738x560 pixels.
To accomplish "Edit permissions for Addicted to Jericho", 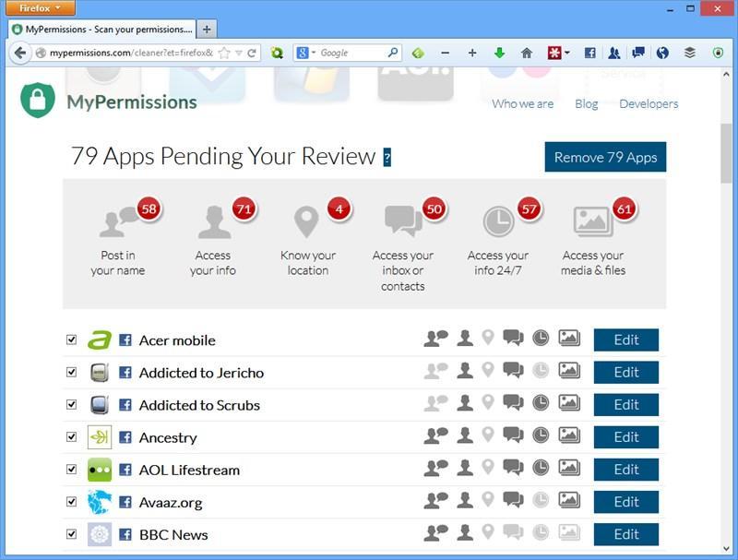I will pyautogui.click(x=626, y=372).
